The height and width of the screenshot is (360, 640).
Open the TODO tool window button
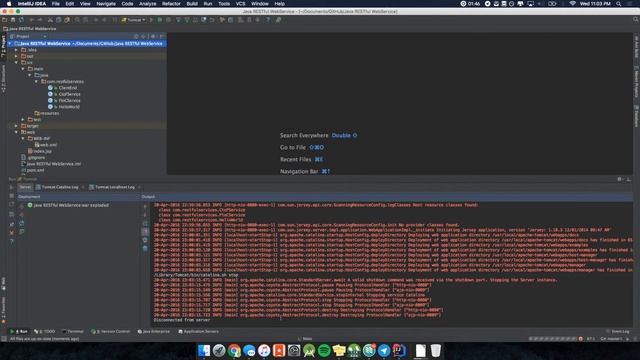tap(44, 331)
